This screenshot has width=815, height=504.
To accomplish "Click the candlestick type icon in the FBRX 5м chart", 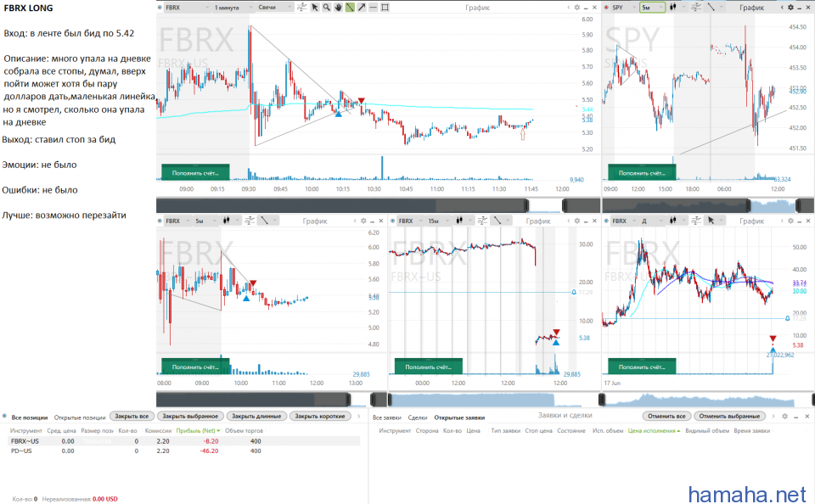I will point(226,221).
